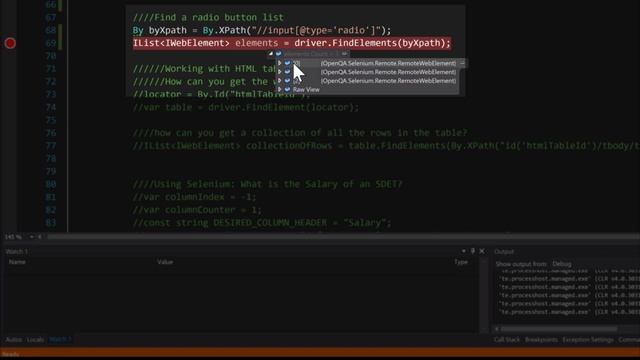
Task: Pin the first RemoteWebElement DataTip row
Action: point(462,63)
